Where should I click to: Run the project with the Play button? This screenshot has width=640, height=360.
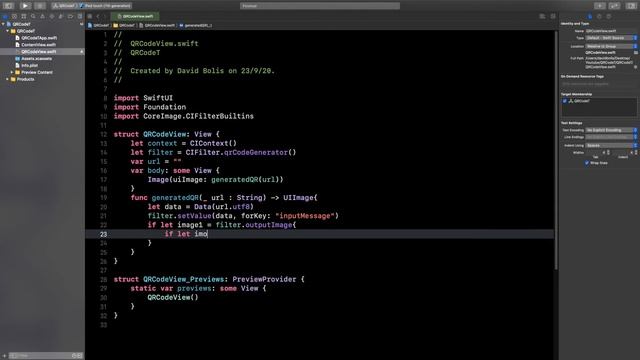tap(25, 6)
